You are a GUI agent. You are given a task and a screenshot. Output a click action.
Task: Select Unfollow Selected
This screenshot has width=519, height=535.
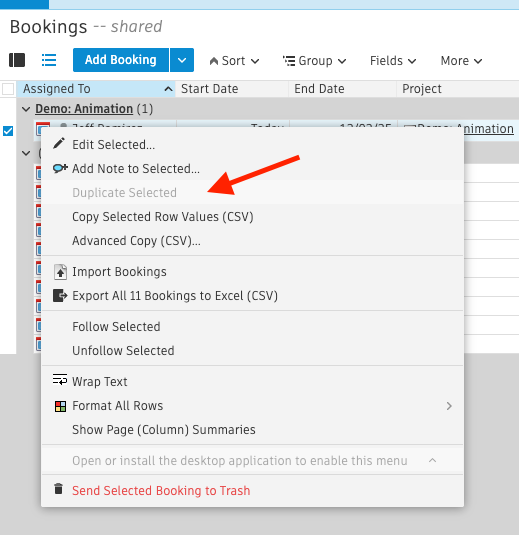[x=252, y=351]
